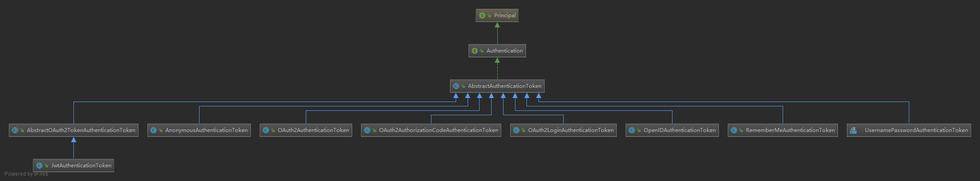Image resolution: width=980 pixels, height=181 pixels.
Task: Click the Principal interface icon
Action: [482, 15]
